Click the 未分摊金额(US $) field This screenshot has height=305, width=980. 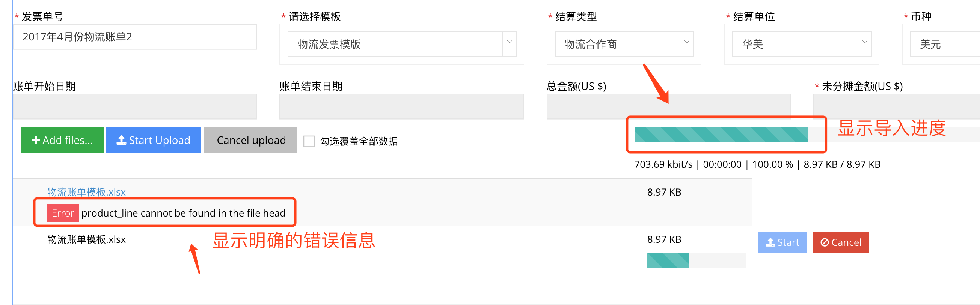896,107
